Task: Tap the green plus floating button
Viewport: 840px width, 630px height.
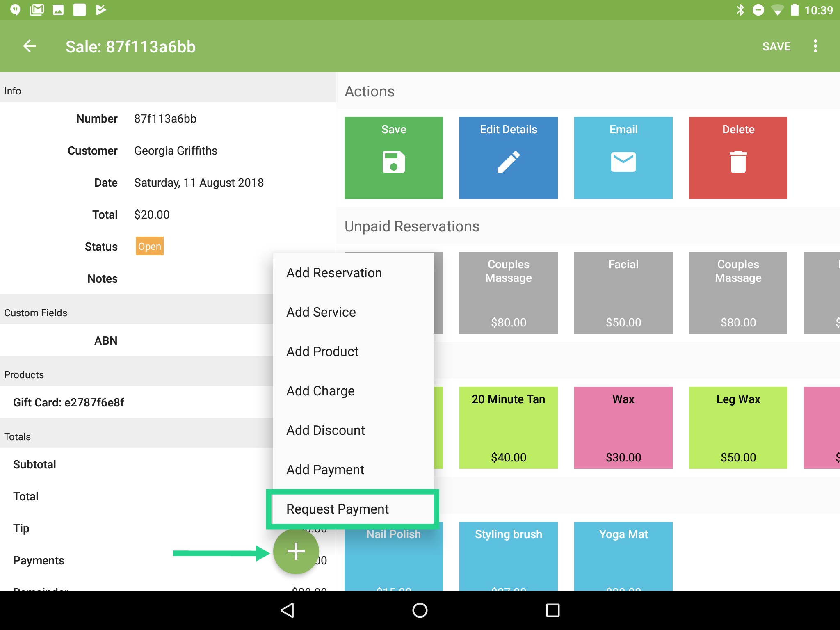Action: [x=296, y=551]
